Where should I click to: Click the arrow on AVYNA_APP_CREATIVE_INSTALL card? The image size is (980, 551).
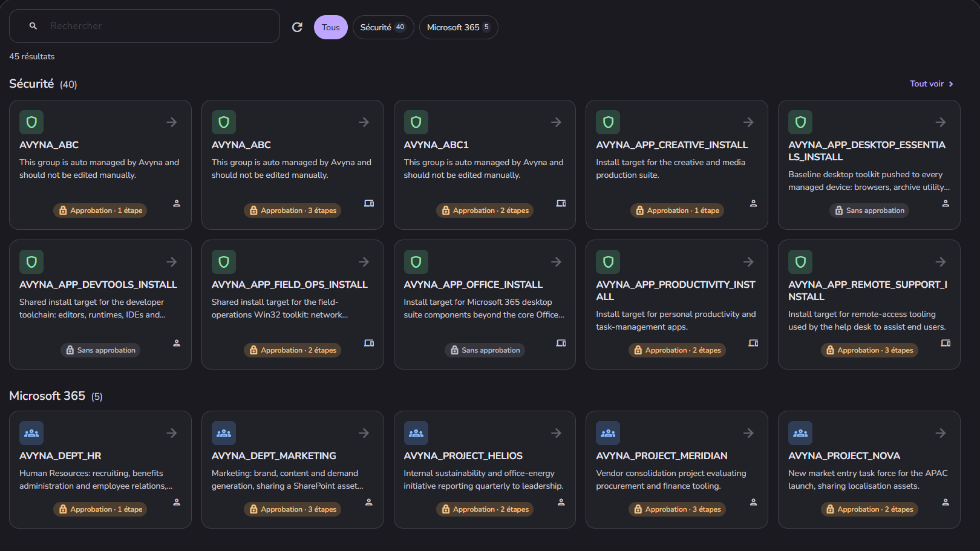[x=748, y=122]
